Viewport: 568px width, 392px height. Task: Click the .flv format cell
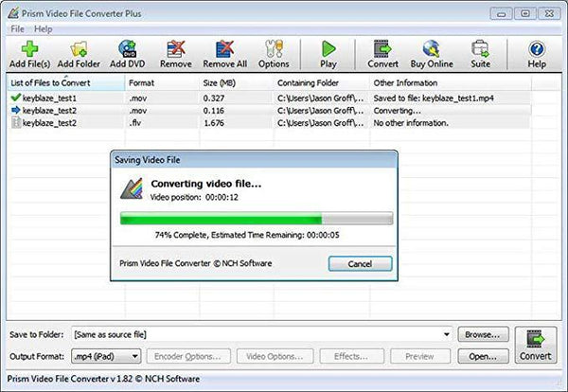click(x=135, y=123)
